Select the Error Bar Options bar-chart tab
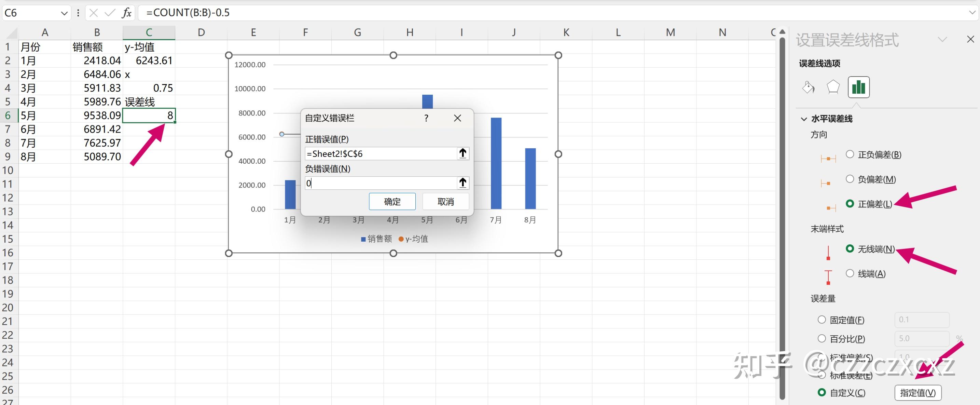 (858, 87)
